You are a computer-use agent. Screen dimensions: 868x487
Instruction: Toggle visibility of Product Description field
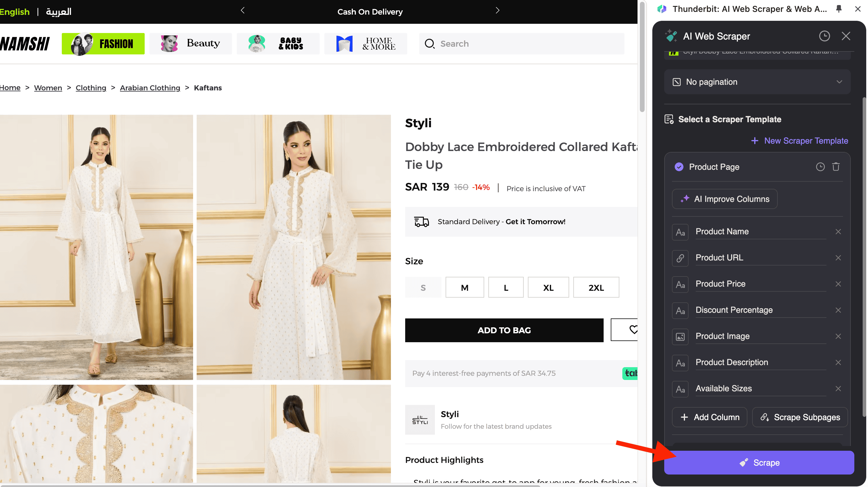coord(838,362)
